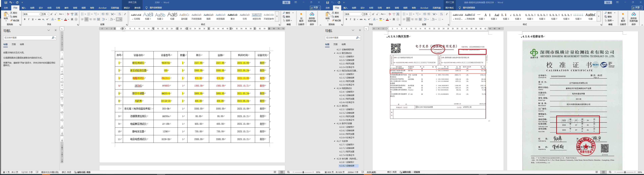
Task: Click the red font color button in 文档1 window
Action: 66,19
